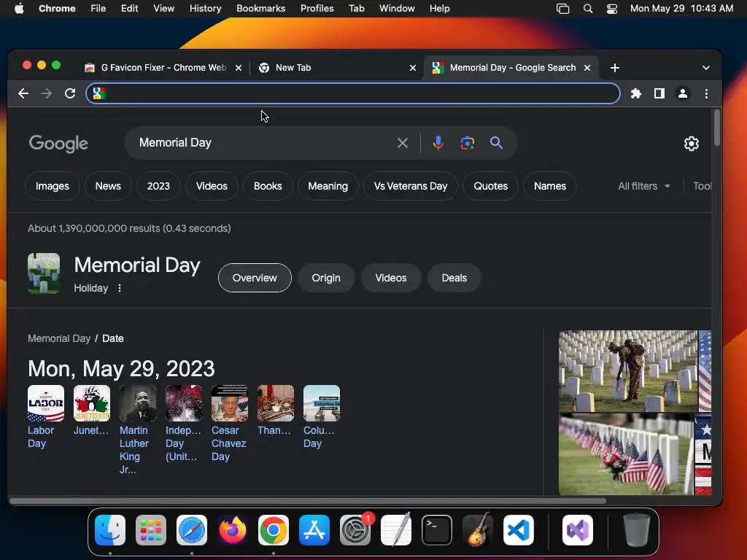
Task: Toggle the Chrome side panel icon
Action: (659, 94)
